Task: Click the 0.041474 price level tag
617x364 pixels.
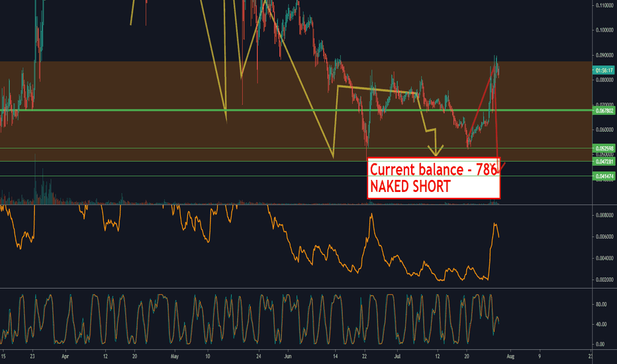Action: (604, 176)
